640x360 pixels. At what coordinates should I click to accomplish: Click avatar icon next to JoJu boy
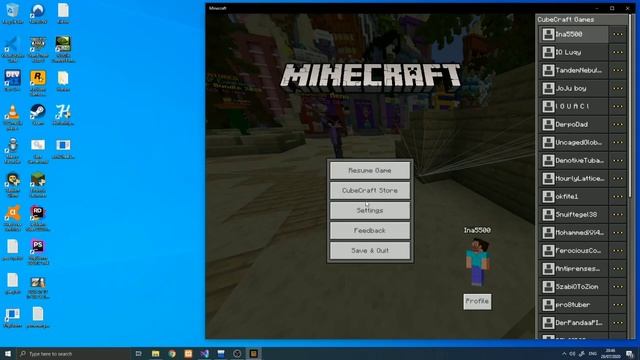[x=548, y=88]
